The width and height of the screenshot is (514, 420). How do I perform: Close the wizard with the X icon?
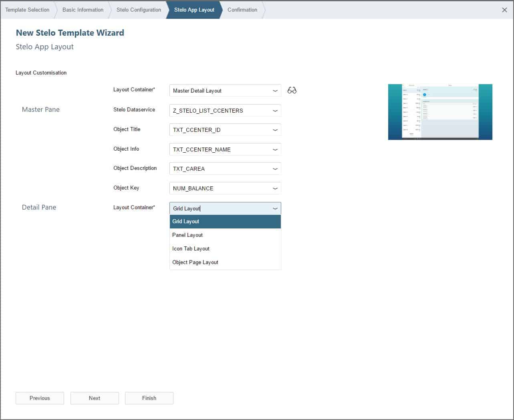click(x=504, y=10)
